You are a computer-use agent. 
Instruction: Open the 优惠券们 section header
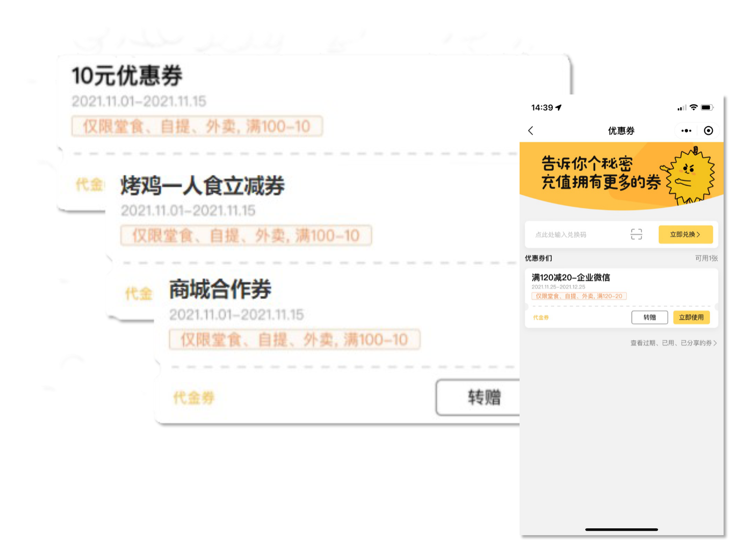(x=538, y=259)
